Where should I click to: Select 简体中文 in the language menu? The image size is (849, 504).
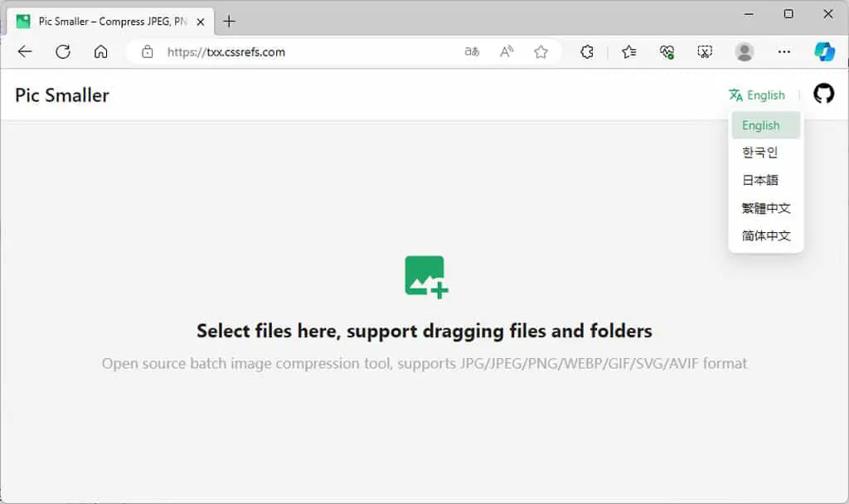click(765, 235)
